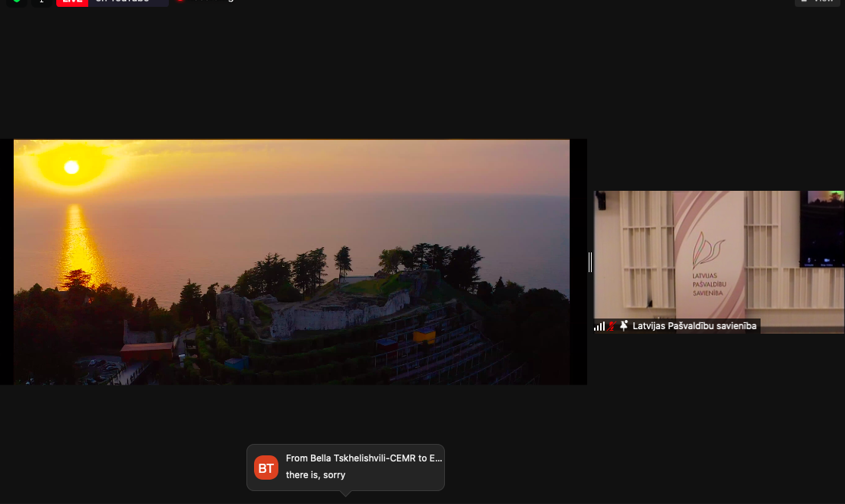
Task: Click the divider handle between shared screen and video
Action: pos(590,262)
